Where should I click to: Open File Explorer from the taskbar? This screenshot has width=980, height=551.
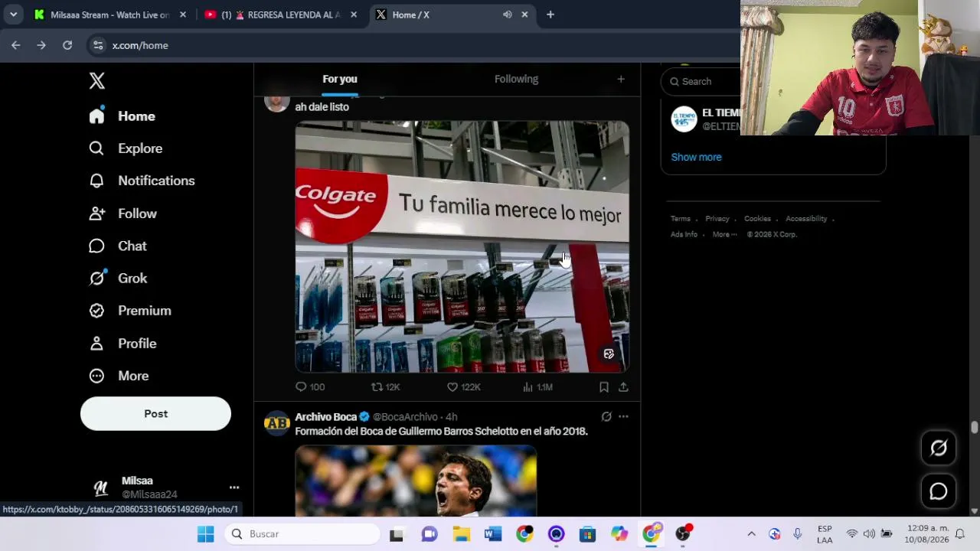click(x=461, y=534)
